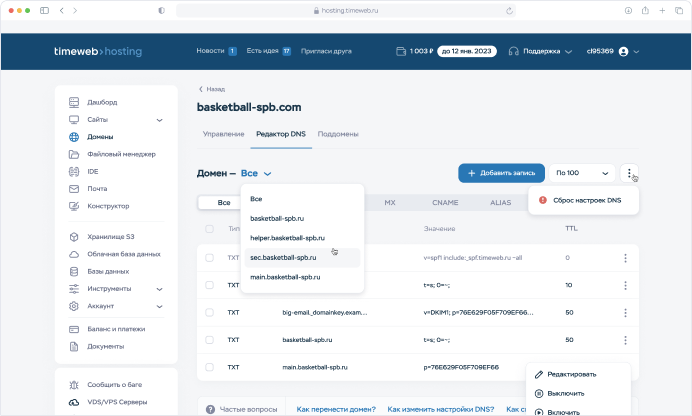The image size is (692, 416).
Task: Select main.basketball-spb.ru in dropdown
Action: (302, 277)
